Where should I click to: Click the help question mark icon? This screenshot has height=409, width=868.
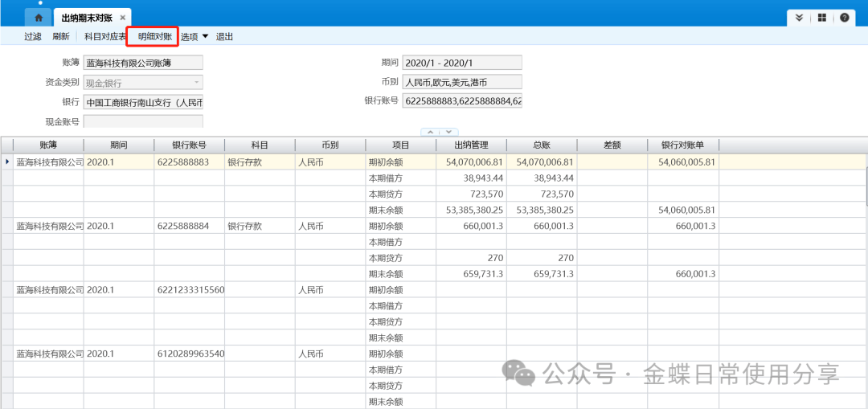844,17
